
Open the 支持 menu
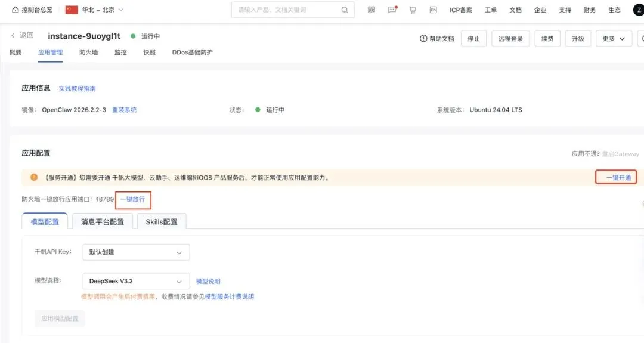pos(565,10)
